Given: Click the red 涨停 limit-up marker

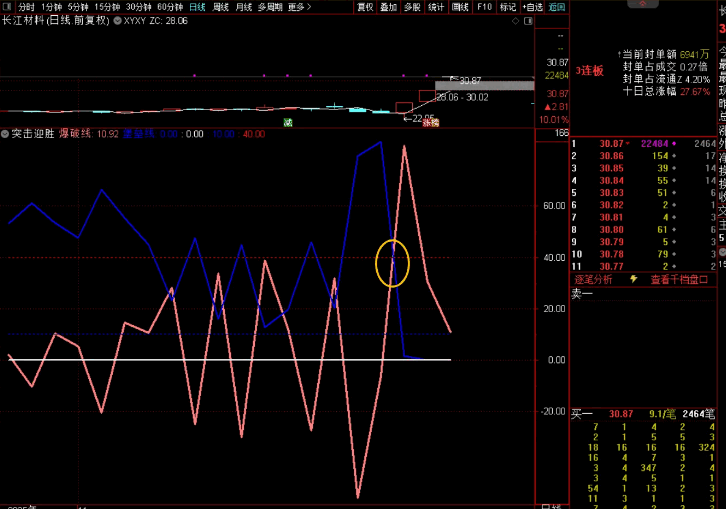Looking at the screenshot, I should point(428,122).
